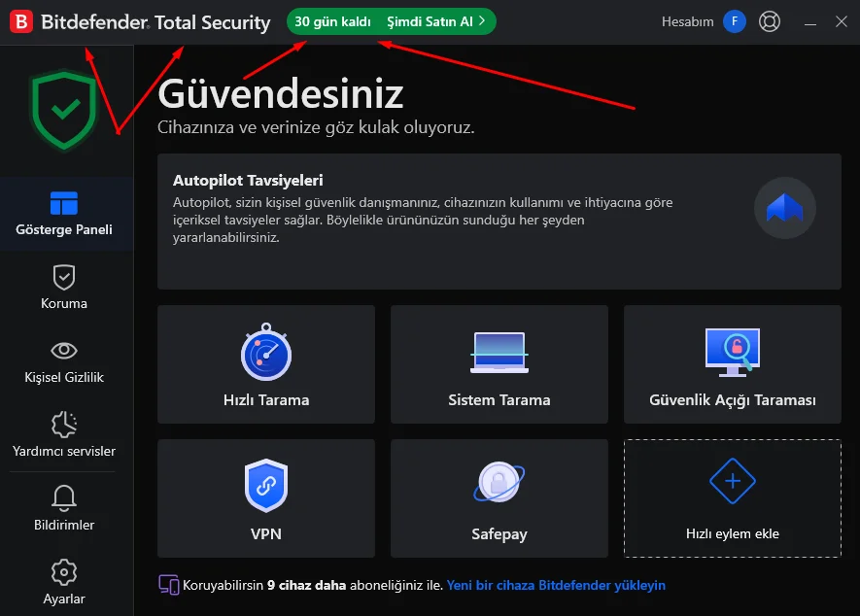Open the Gösterge Paneli dashboard icon
The image size is (860, 616).
tap(64, 203)
